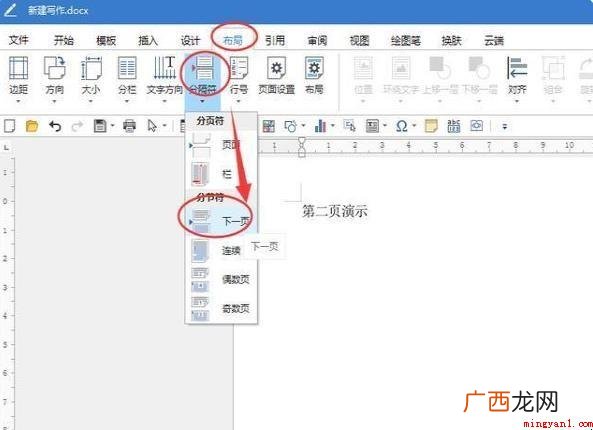Click the text 第二页演示 in document
This screenshot has width=593, height=430.
(x=335, y=212)
